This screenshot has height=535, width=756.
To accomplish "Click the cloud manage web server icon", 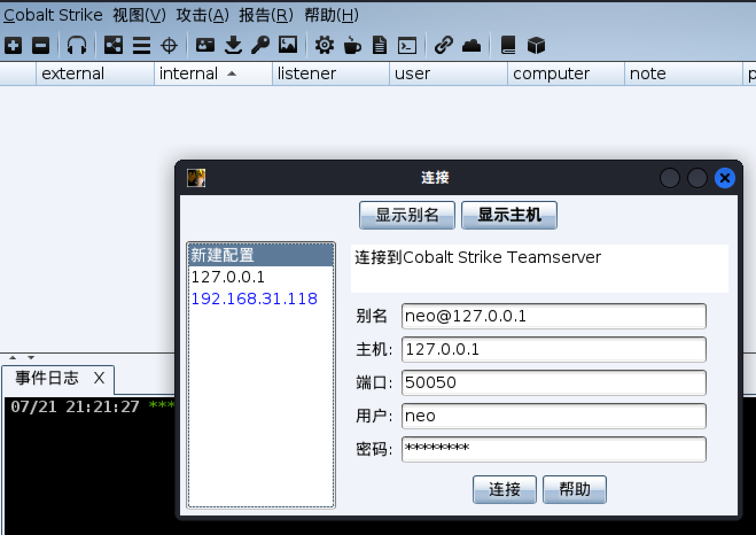I will point(471,45).
